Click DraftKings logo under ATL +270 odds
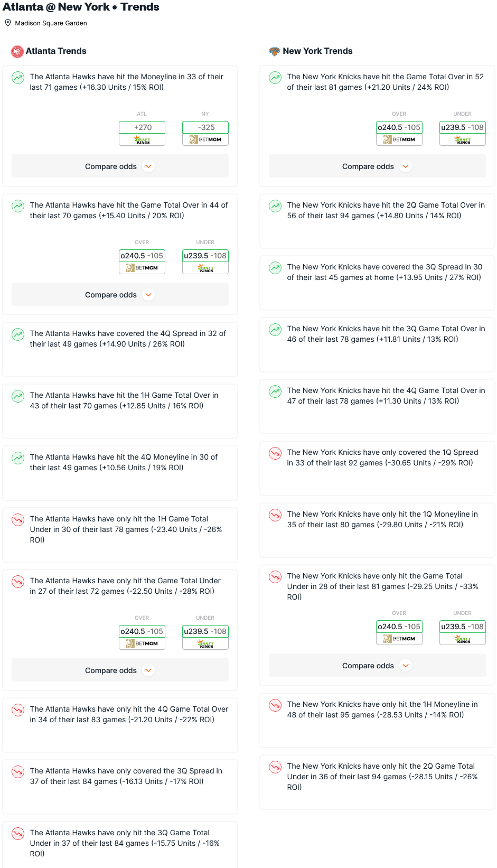Screen dimensions: 497x868 point(142,140)
